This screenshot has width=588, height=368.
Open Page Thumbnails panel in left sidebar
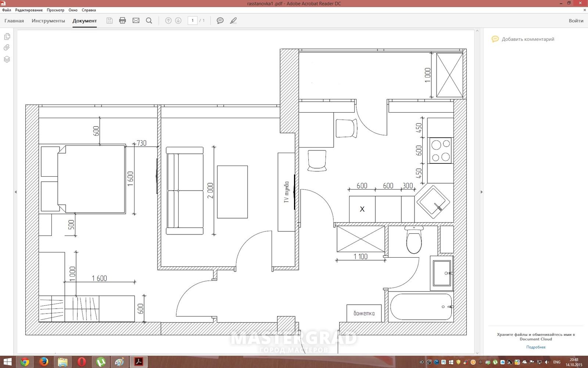[x=7, y=36]
